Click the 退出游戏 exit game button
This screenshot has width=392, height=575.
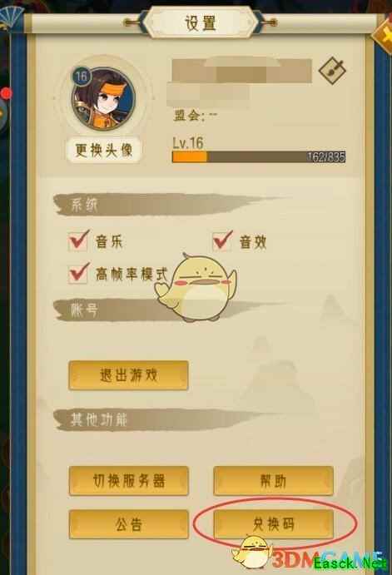[129, 374]
